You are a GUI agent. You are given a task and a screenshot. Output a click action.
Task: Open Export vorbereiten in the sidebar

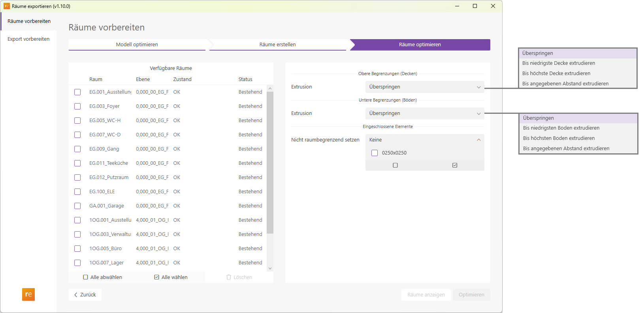pos(28,39)
